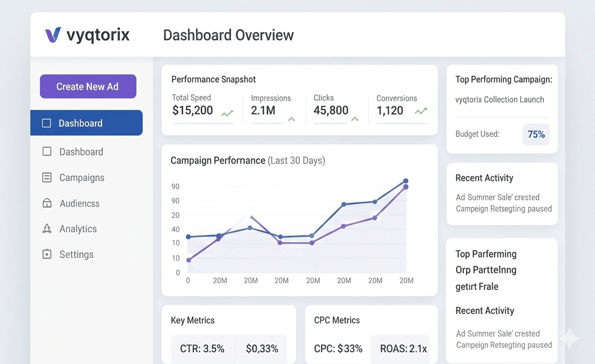Open the Settings label in the sidebar
Viewport: 595px width, 364px height.
[x=77, y=254]
